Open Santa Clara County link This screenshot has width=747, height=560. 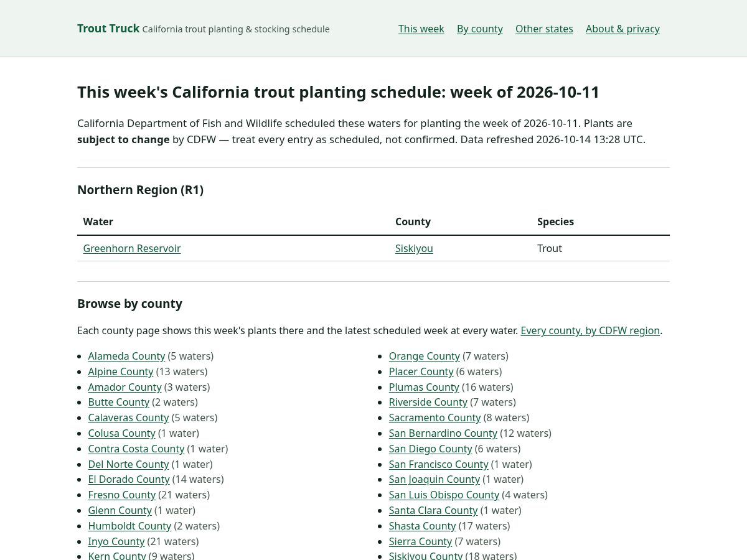pyautogui.click(x=433, y=510)
